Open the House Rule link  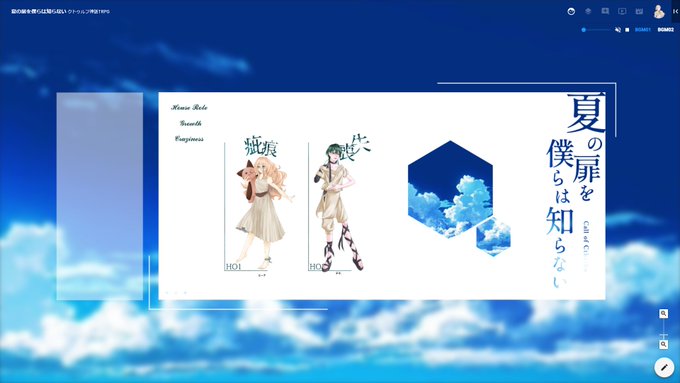point(189,108)
